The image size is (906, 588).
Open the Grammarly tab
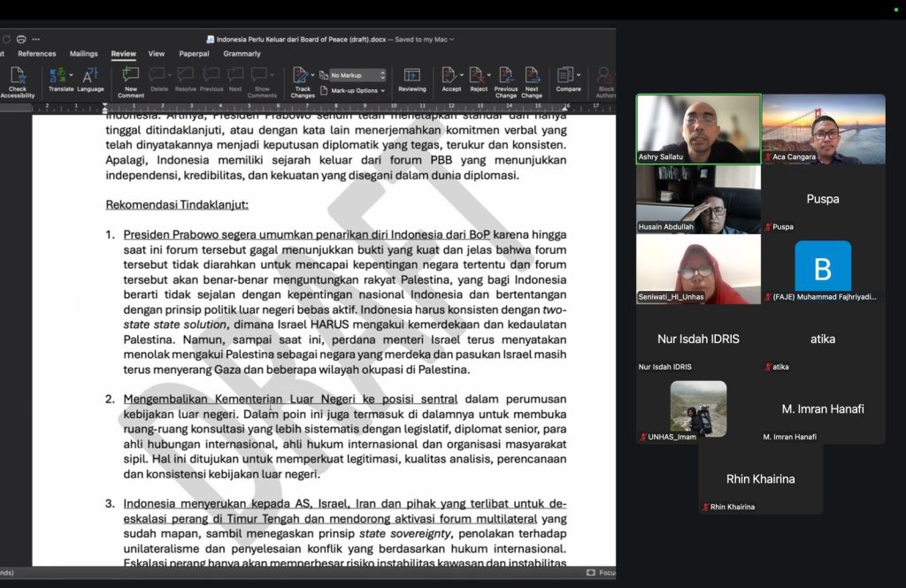tap(242, 54)
